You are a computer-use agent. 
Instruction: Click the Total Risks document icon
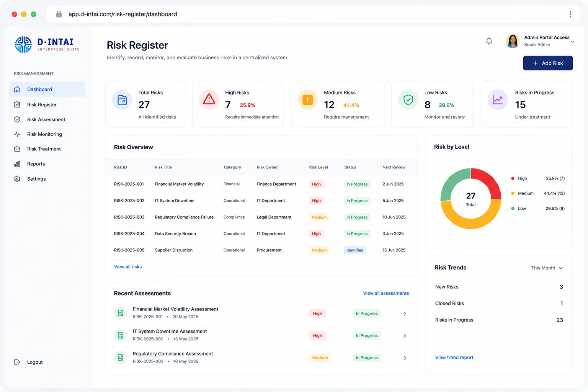pyautogui.click(x=122, y=100)
